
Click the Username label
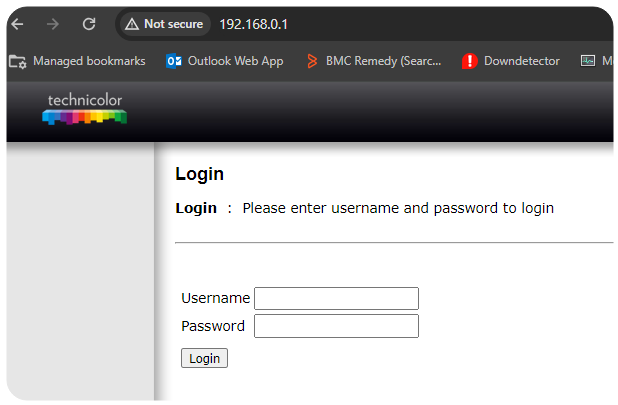216,298
